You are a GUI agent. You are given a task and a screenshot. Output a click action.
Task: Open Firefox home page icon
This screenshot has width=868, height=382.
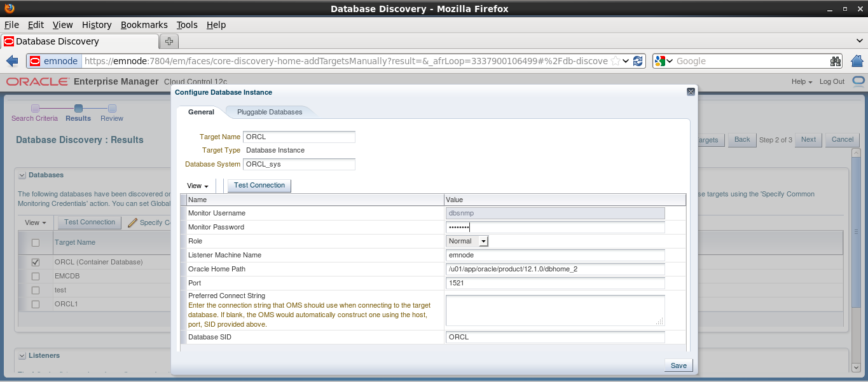click(x=857, y=61)
